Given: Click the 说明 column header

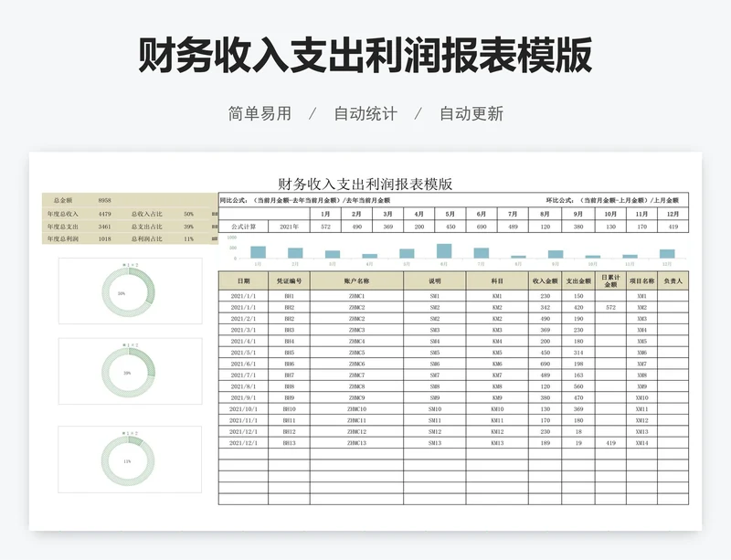Looking at the screenshot, I should click(435, 281).
